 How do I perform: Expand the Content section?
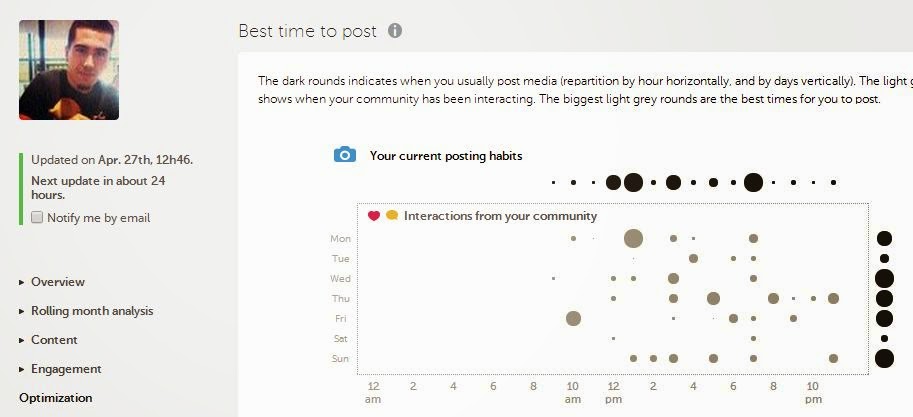[x=54, y=340]
